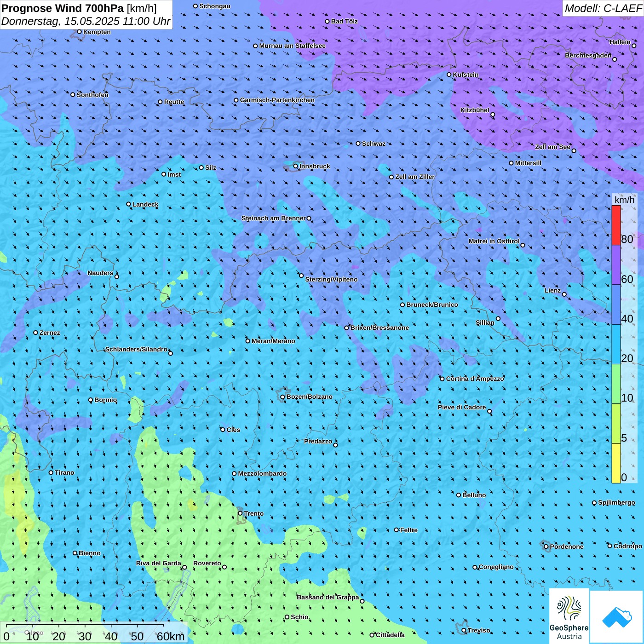Screen dimensions: 644x644
Task: Click the Trento city label
Action: coord(253,513)
